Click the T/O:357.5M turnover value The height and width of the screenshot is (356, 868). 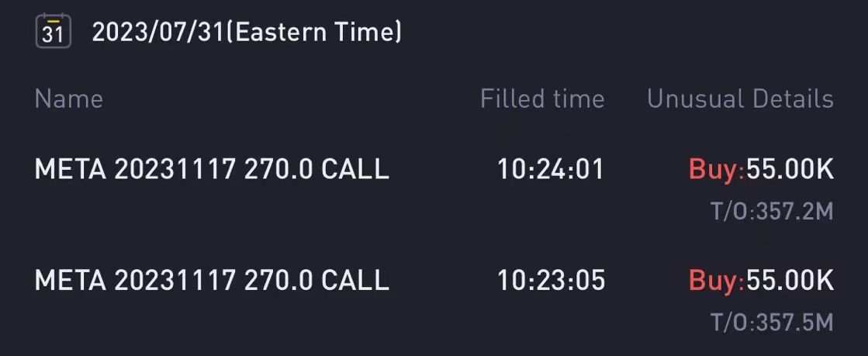pyautogui.click(x=773, y=322)
